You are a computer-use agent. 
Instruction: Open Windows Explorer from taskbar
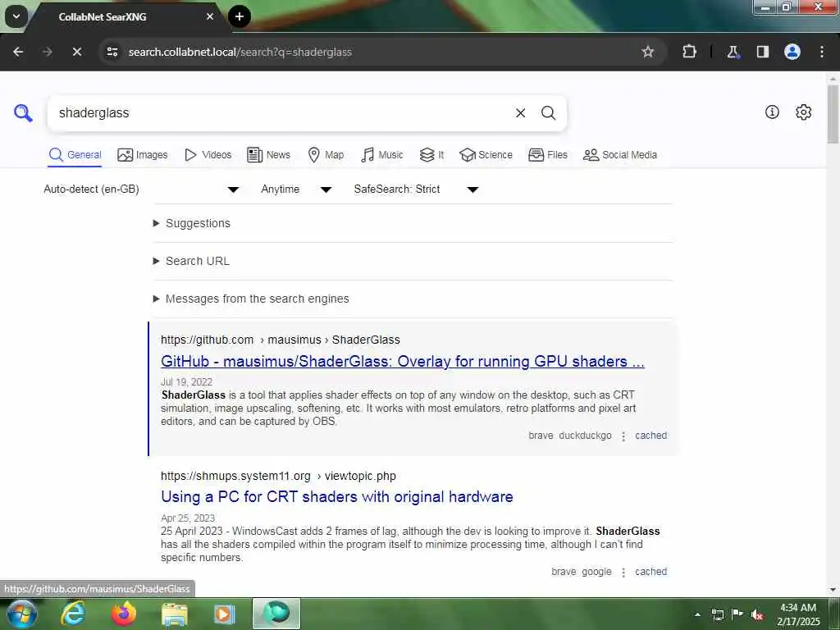(x=175, y=615)
